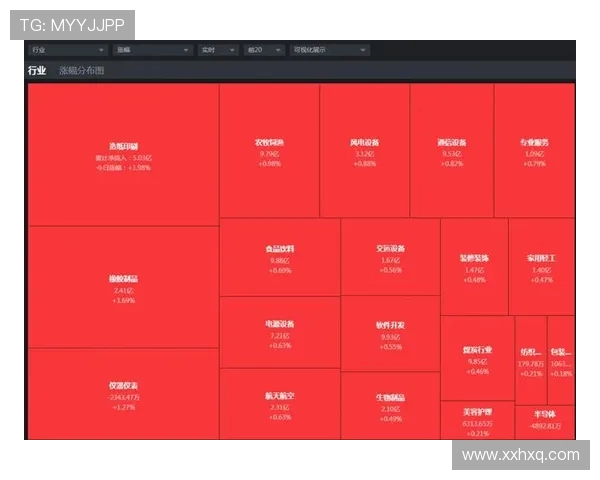Open the 实时 time dropdown
Image resolution: width=600 pixels, height=480 pixels.
pos(217,49)
